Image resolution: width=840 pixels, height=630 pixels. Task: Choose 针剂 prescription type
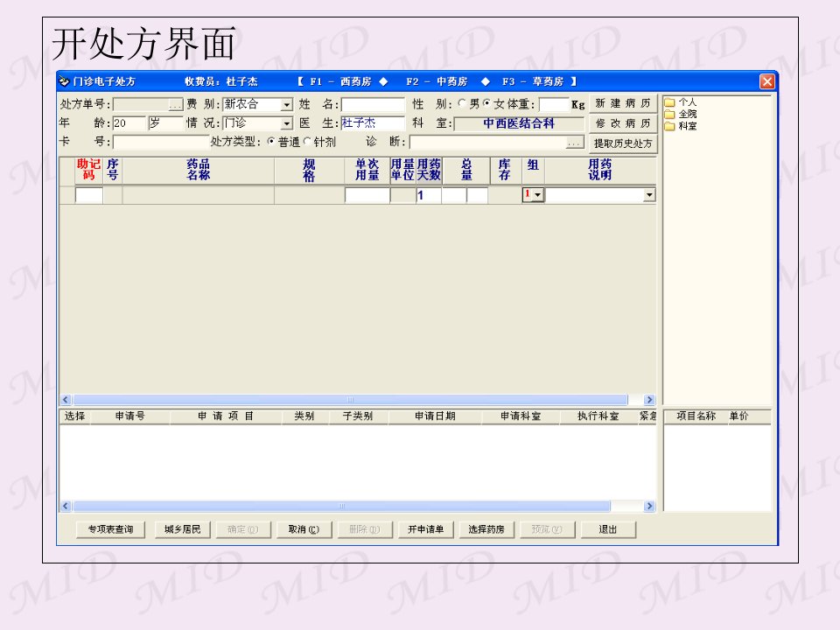click(x=307, y=142)
